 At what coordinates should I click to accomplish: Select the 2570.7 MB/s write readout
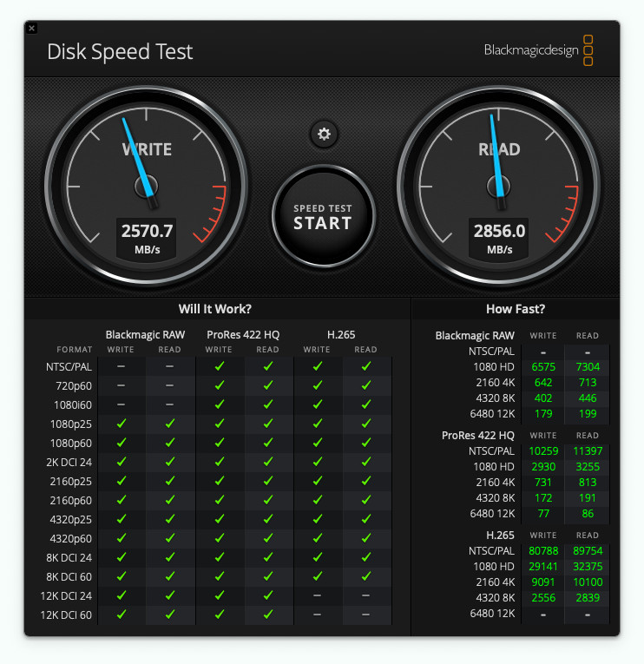pyautogui.click(x=147, y=239)
